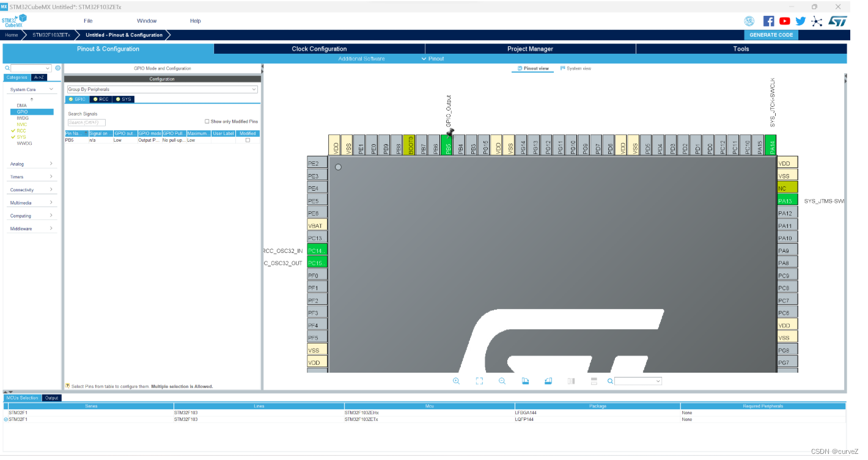Open the pinout search combo box dropdown
868x460 pixels.
[658, 381]
